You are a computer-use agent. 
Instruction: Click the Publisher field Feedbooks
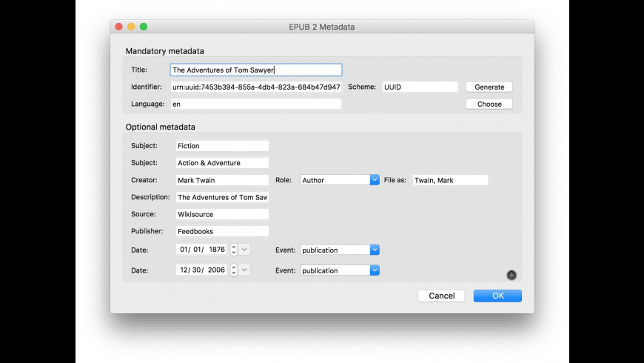point(222,231)
